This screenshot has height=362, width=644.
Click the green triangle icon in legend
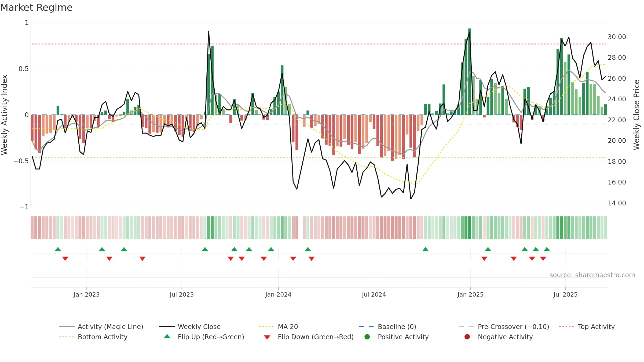coord(167,336)
